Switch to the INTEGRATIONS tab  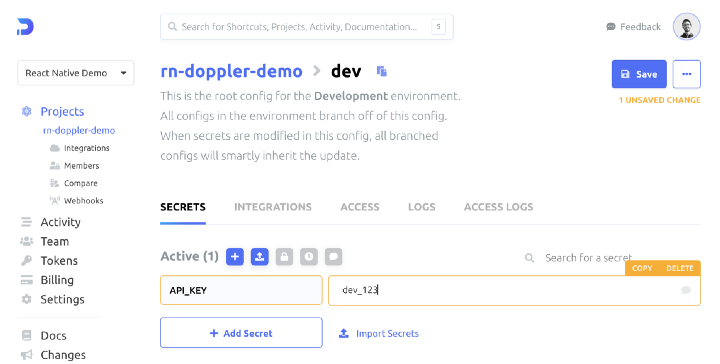pos(273,207)
